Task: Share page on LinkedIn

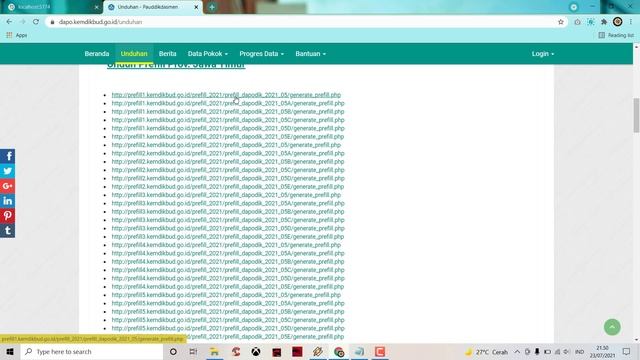Action: tap(7, 201)
